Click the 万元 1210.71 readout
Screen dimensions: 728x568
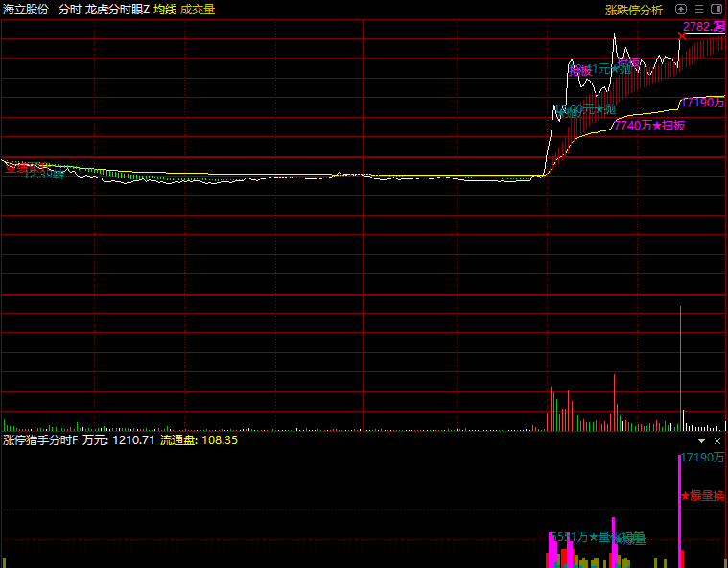[119, 440]
